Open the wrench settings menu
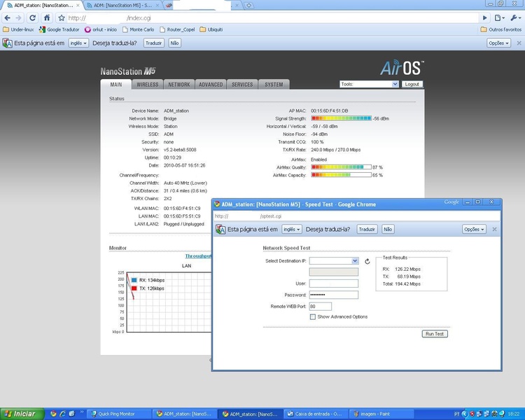This screenshot has height=420, width=525. click(x=514, y=17)
